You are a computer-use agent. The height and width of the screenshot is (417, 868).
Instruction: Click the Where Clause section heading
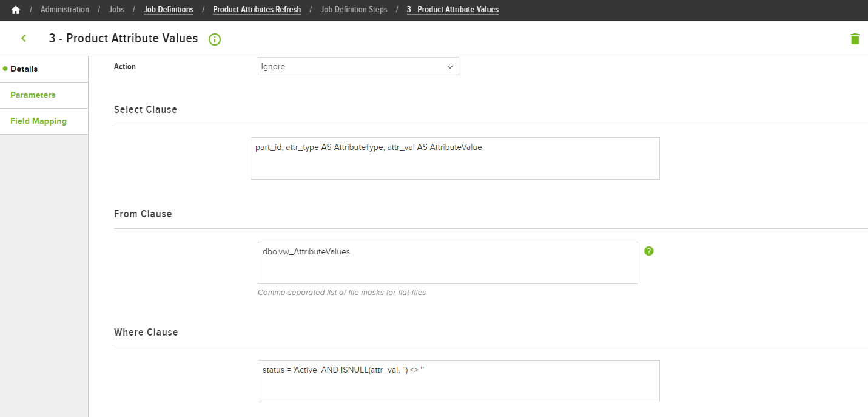pos(146,333)
